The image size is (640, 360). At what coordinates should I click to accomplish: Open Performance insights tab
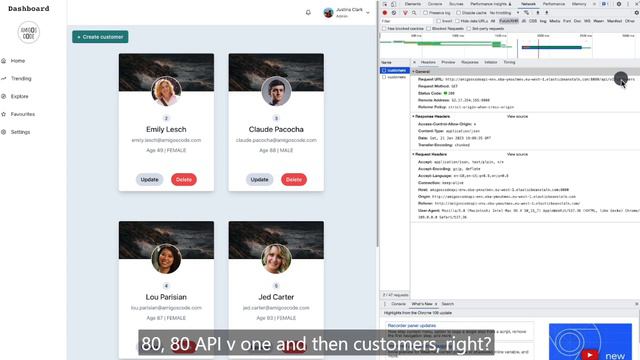tap(491, 4)
